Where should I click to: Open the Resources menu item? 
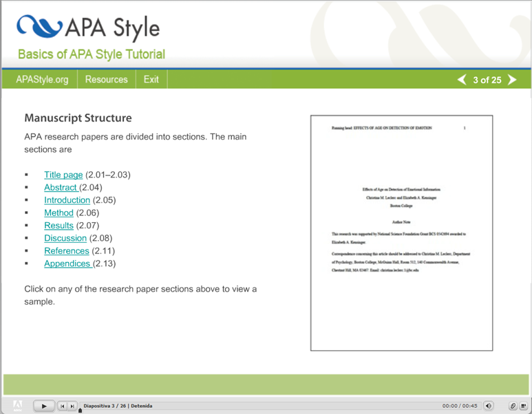click(x=106, y=79)
